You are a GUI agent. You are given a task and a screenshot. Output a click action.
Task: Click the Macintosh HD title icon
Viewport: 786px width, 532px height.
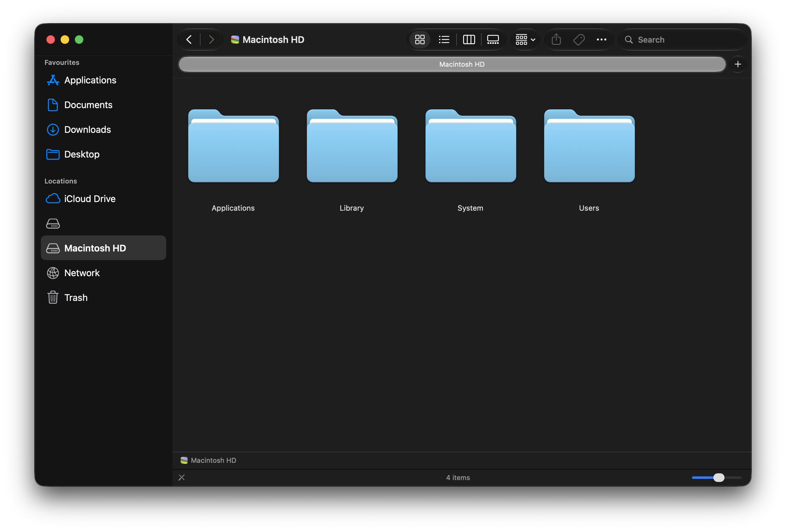point(235,40)
